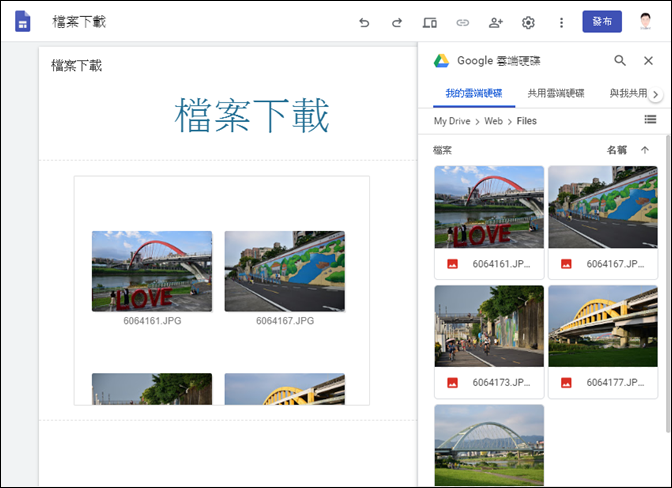Screen dimensions: 672x488
Task: Open the device preview icon
Action: click(429, 22)
